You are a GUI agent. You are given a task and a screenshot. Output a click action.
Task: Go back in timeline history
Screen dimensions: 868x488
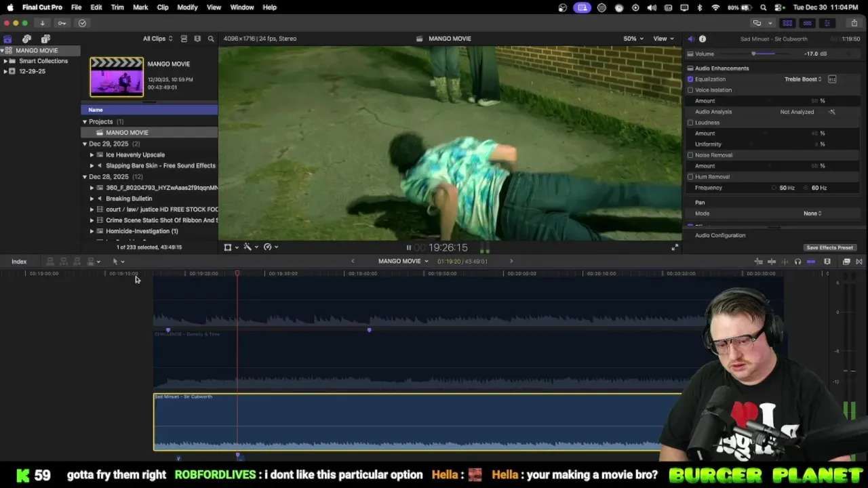(x=353, y=262)
